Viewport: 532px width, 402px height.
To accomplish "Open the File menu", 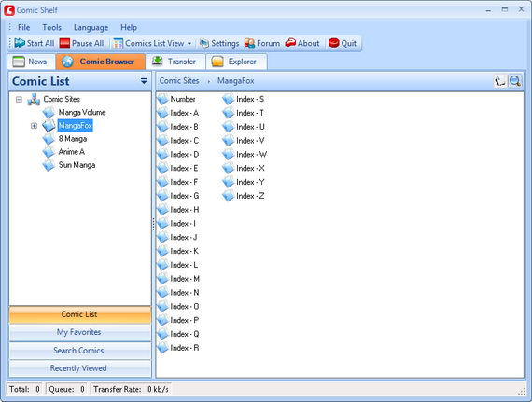I will [23, 27].
